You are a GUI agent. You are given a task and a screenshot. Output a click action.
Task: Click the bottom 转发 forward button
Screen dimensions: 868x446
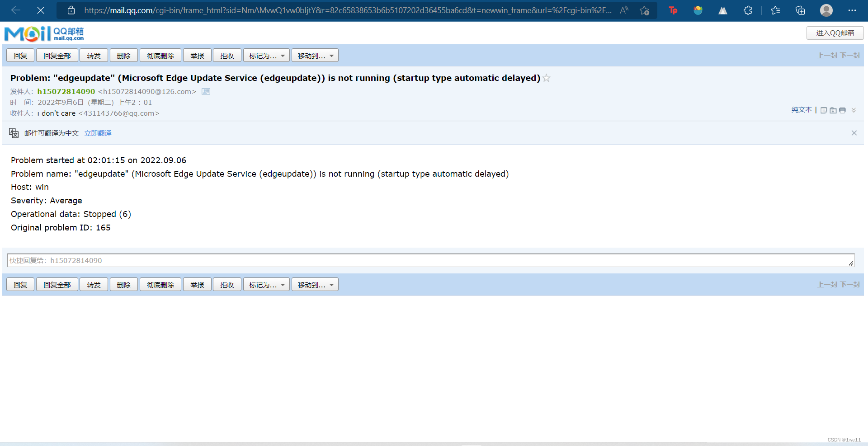coord(94,285)
